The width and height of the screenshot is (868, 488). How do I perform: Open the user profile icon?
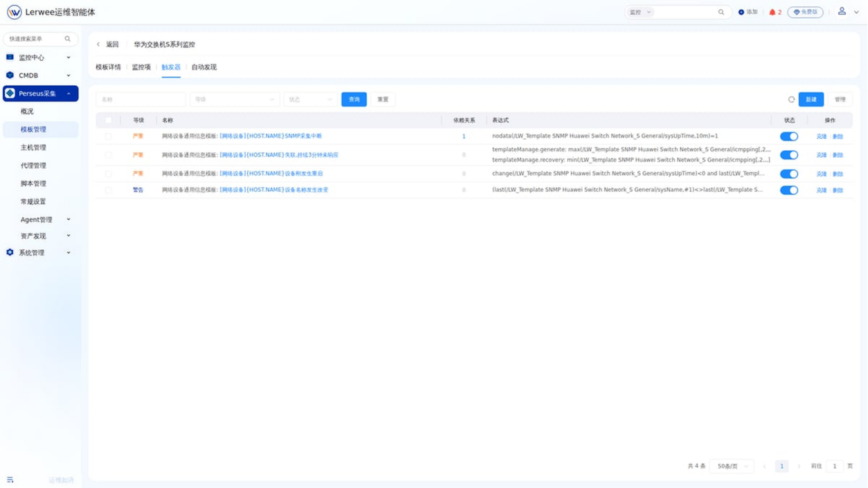click(842, 11)
